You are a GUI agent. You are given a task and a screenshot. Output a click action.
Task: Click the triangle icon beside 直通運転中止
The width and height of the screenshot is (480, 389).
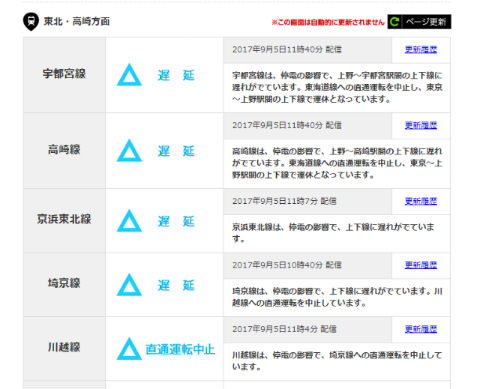pos(129,349)
